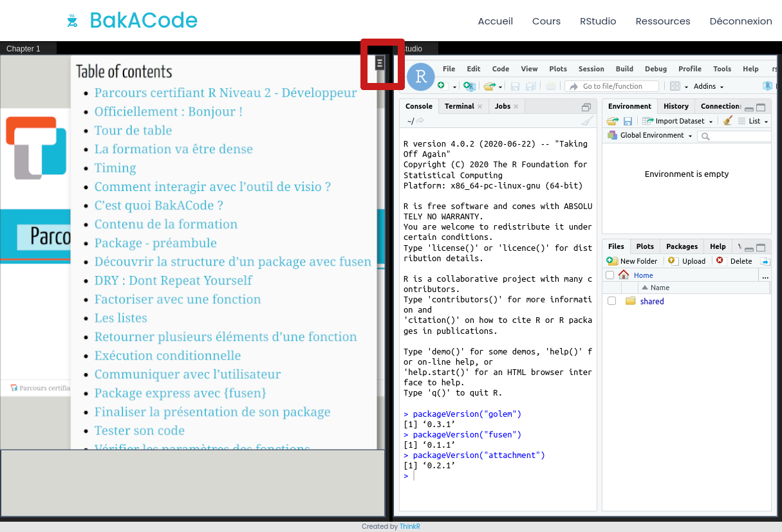Screen dimensions: 782x532
Task: Open the Addins dropdown
Action: pyautogui.click(x=709, y=86)
